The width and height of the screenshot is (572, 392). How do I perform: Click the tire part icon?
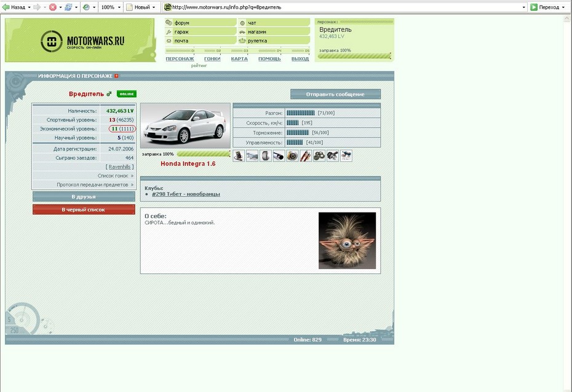coord(266,156)
